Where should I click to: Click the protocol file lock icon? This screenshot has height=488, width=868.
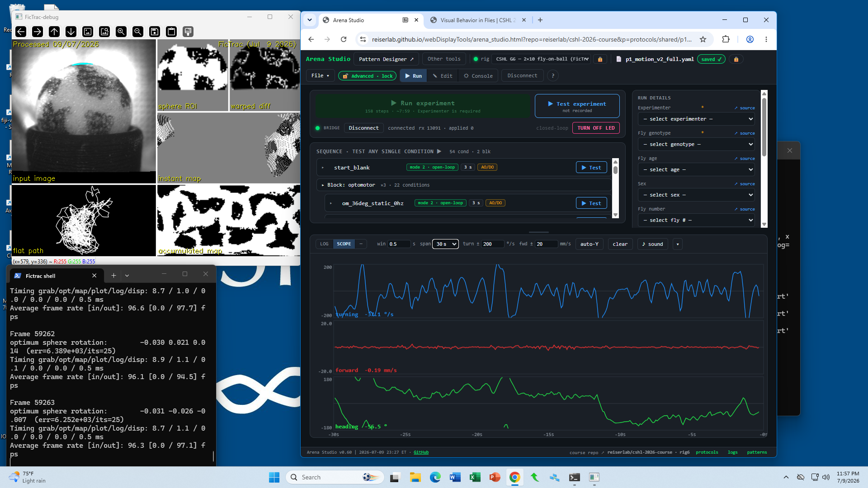pyautogui.click(x=736, y=59)
